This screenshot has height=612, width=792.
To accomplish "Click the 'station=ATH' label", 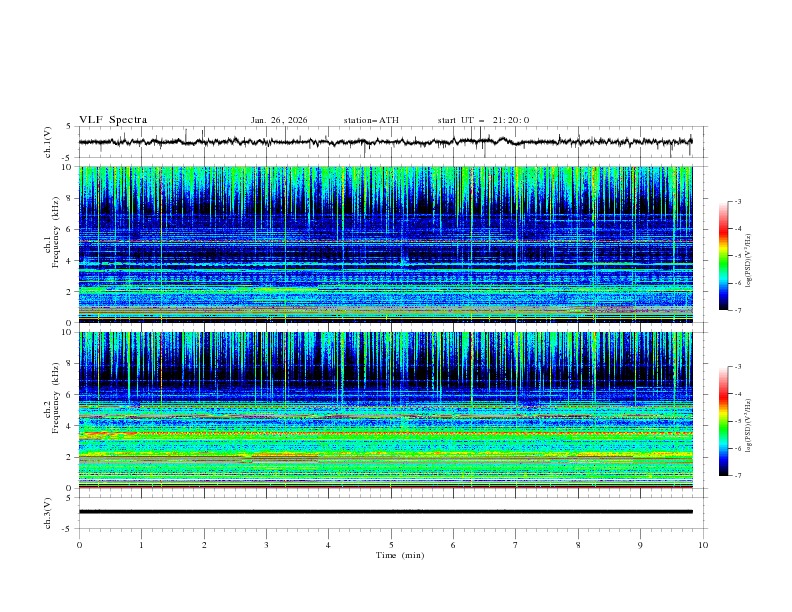I will tap(371, 120).
